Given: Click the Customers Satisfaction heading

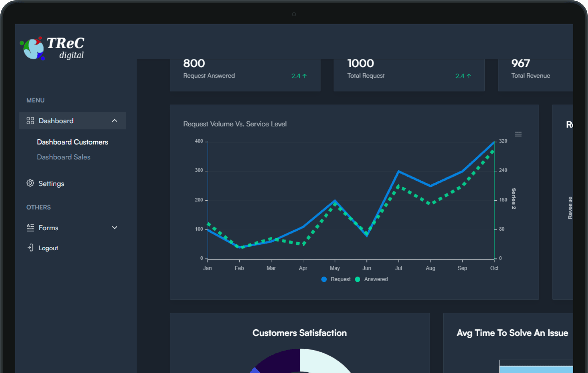Looking at the screenshot, I should (300, 333).
